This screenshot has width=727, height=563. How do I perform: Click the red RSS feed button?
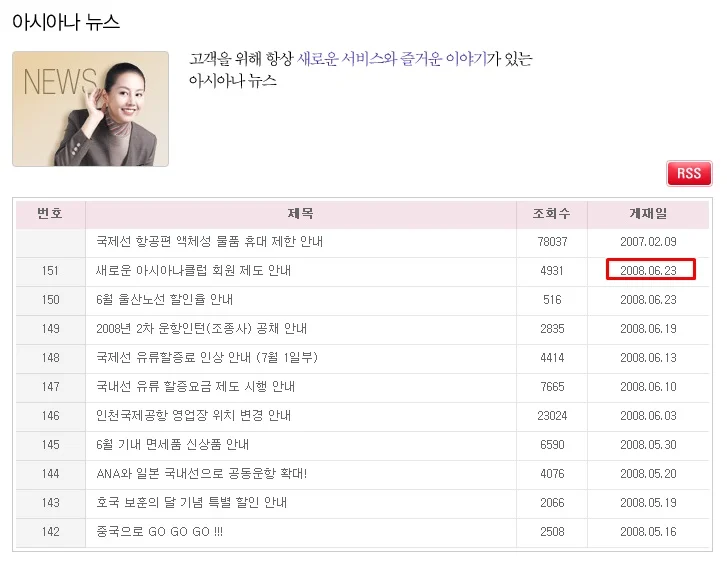click(x=689, y=173)
